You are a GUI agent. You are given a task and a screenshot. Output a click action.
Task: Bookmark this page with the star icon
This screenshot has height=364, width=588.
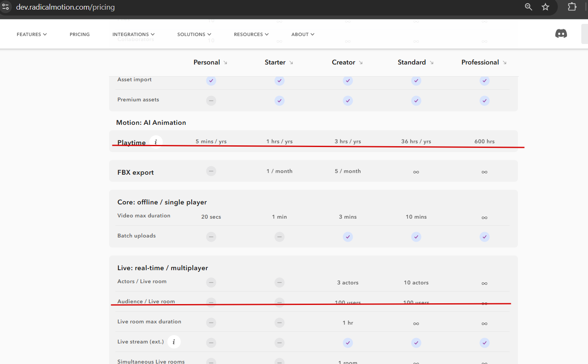[x=545, y=7]
